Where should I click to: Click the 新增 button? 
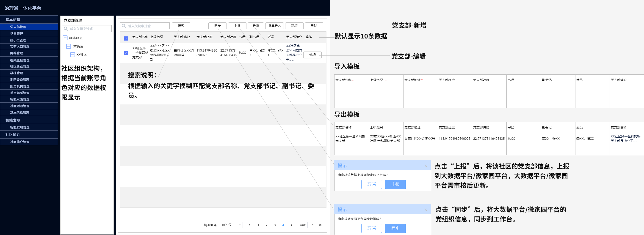pyautogui.click(x=294, y=26)
